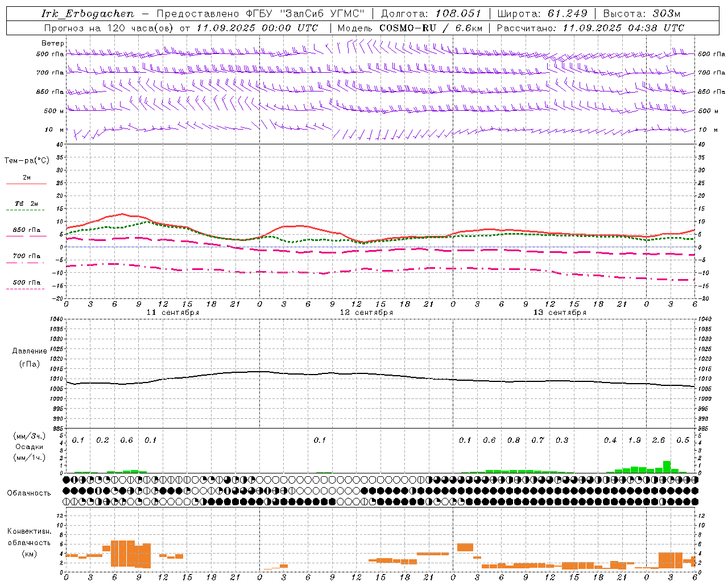This screenshot has height=582, width=728.
Task: Click the 'Ветер' wind panel label
Action: click(x=53, y=43)
